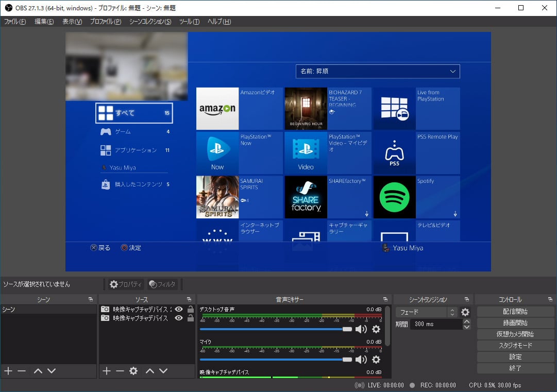
Task: Remove source with minus icon
Action: click(x=120, y=371)
